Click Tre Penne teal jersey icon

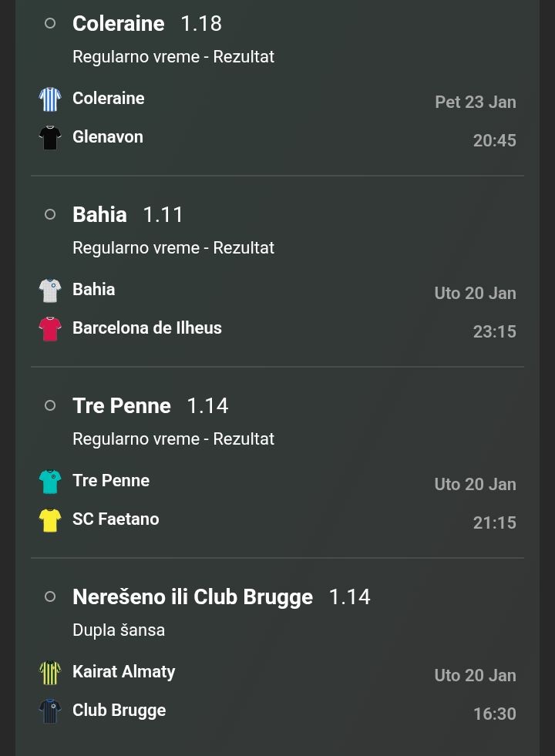click(x=50, y=482)
